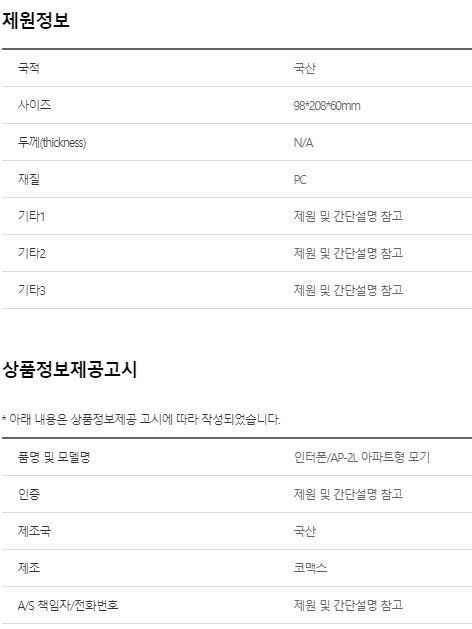
Task: Select the 품명 및 모델명 label
Action: 54,457
